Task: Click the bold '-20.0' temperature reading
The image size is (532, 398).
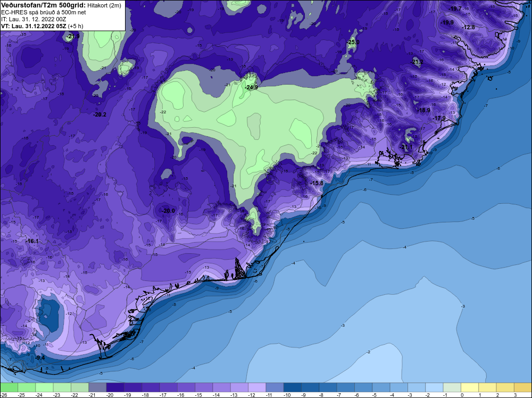Action: (169, 211)
